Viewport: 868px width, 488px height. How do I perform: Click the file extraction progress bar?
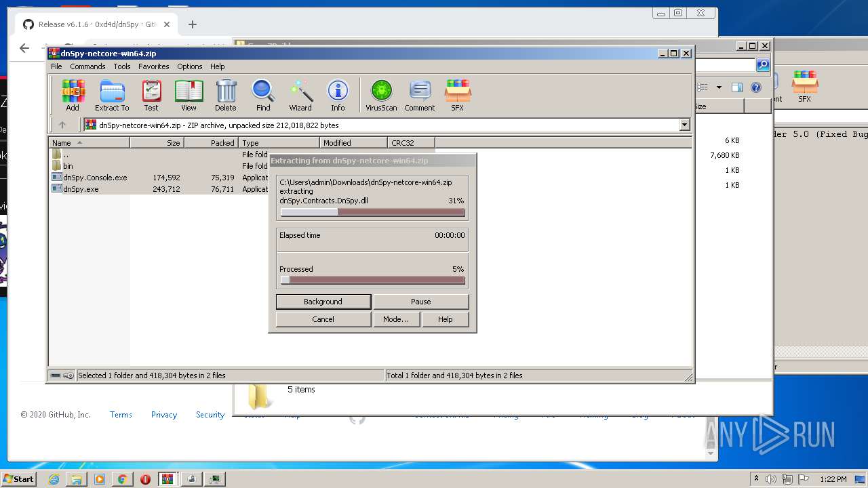[x=373, y=212]
